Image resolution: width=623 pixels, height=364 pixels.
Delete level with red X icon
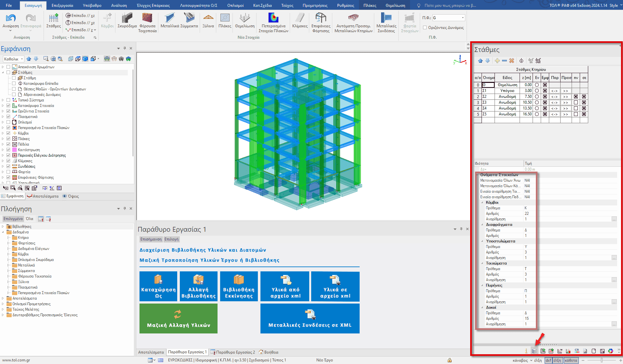click(511, 61)
